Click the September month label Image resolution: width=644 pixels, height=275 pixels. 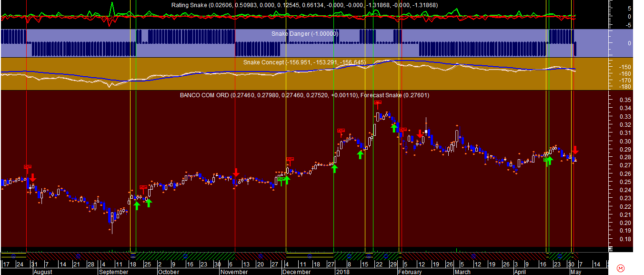[x=113, y=272]
